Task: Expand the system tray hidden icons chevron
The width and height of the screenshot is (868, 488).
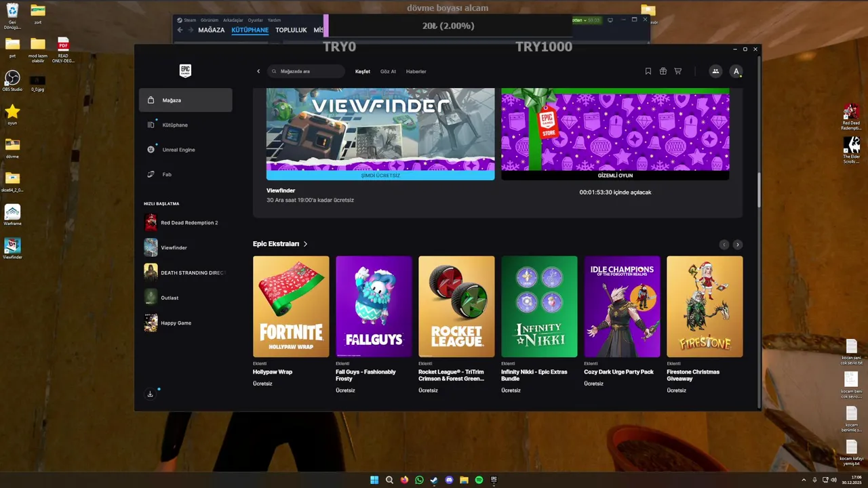Action: coord(804,480)
